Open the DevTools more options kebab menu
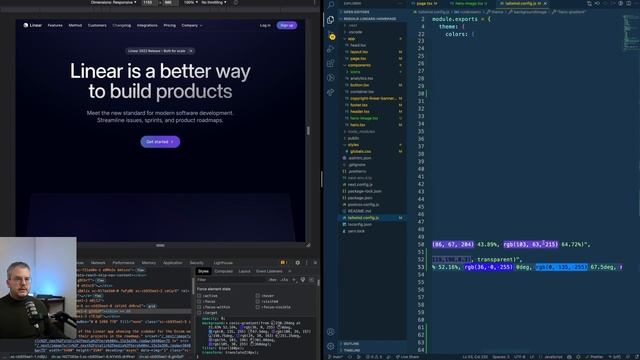This screenshot has width=640, height=360. (x=307, y=263)
